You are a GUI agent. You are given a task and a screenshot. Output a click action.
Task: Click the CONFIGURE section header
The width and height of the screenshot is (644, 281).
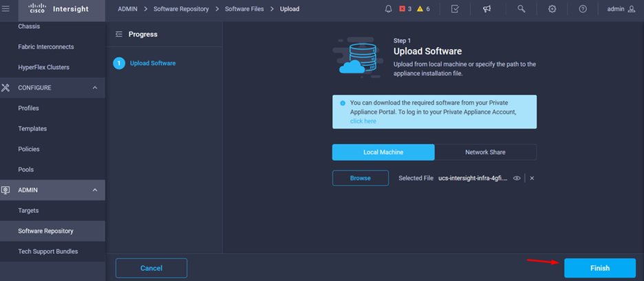52,87
